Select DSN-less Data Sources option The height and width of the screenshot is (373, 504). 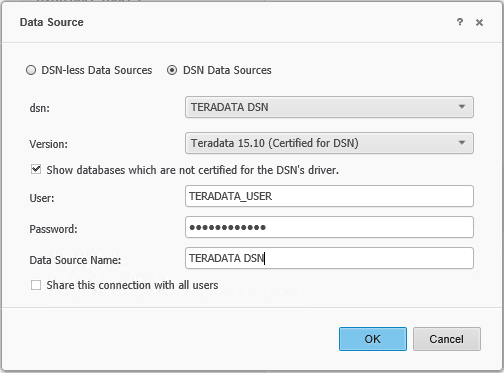31,70
